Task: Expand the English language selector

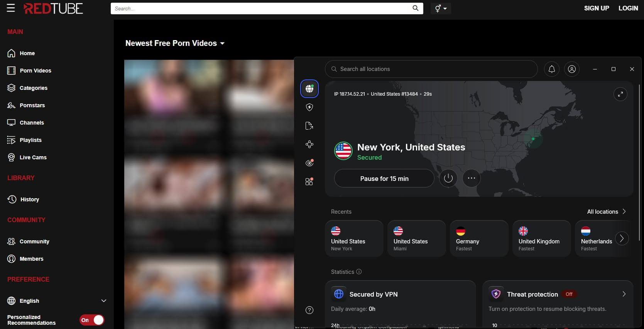Action: [x=57, y=301]
